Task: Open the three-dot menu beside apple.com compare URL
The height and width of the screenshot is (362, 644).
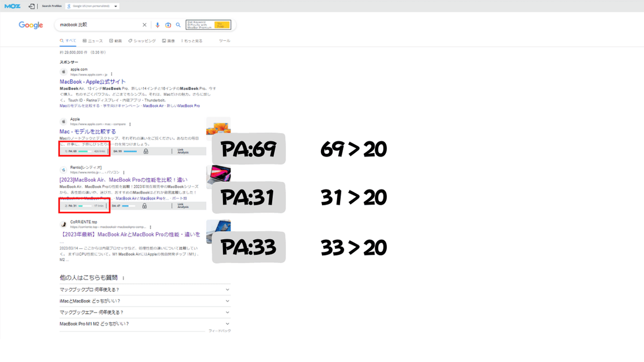Action: pyautogui.click(x=130, y=124)
